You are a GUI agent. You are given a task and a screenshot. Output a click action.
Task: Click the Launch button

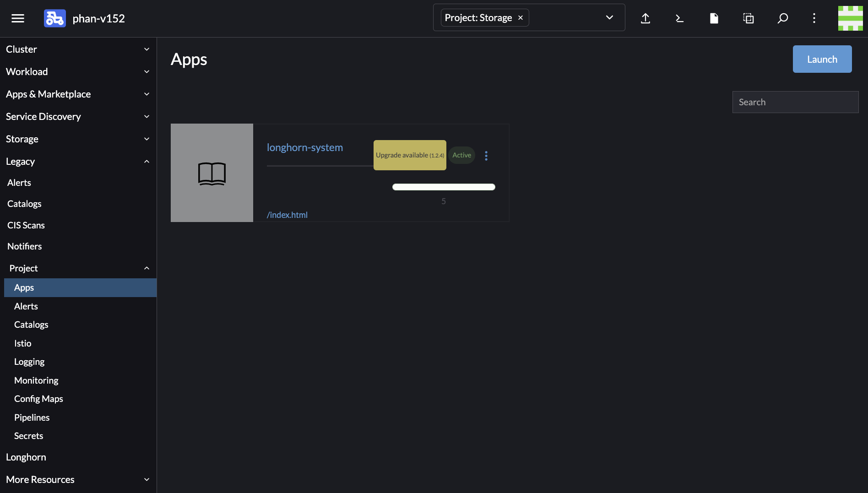(822, 59)
